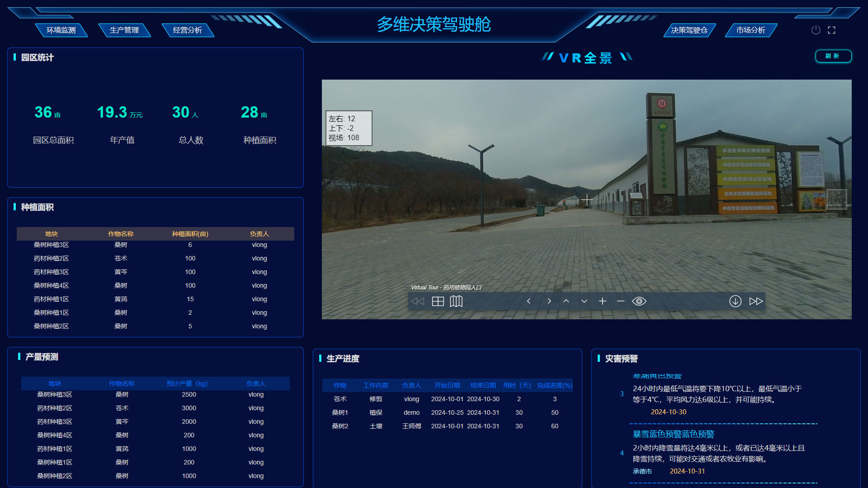Viewport: 868px width, 488px height.
Task: Pan panorama right with right chevron
Action: (549, 301)
